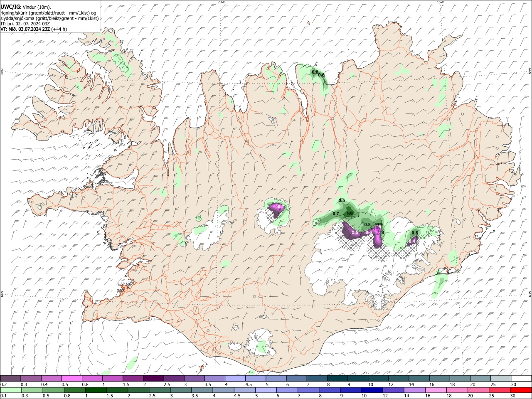This screenshot has width=532, height=399.
Task: Click the white '0.4' snowfall value on eastern glacier
Action: click(412, 241)
